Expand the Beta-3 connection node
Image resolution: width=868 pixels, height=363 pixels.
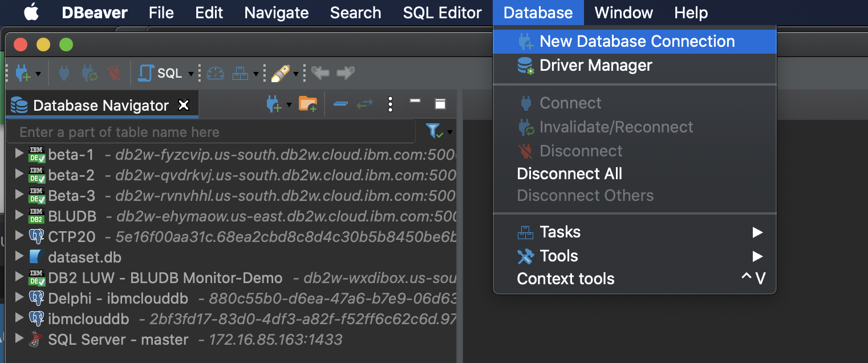[19, 195]
